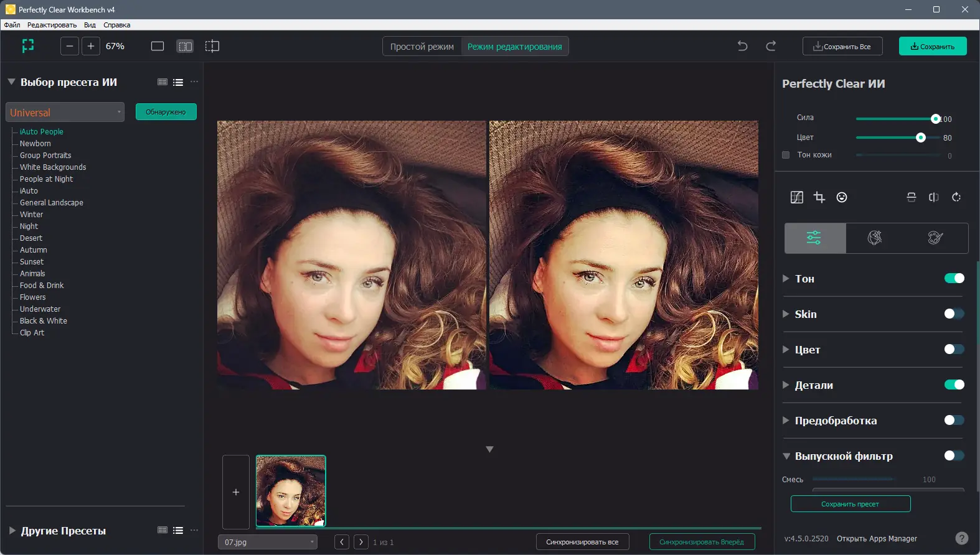Expand the Детали section arrow
Image resolution: width=980 pixels, height=555 pixels.
[786, 385]
